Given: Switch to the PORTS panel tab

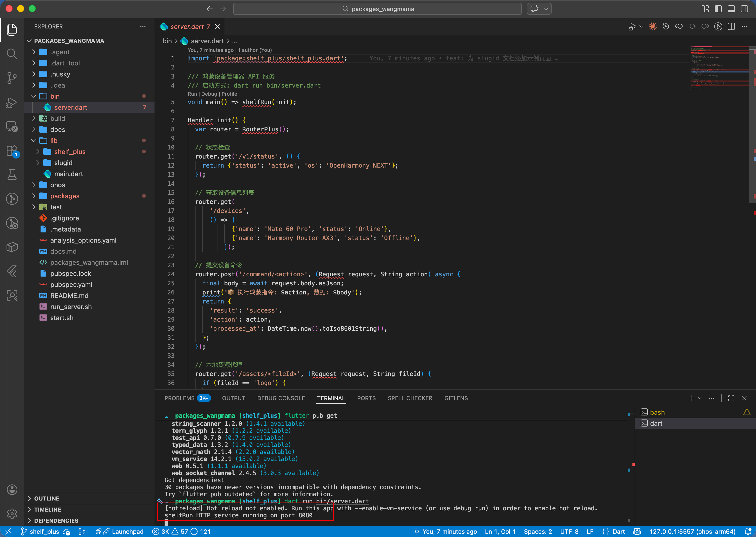Looking at the screenshot, I should click(x=366, y=398).
